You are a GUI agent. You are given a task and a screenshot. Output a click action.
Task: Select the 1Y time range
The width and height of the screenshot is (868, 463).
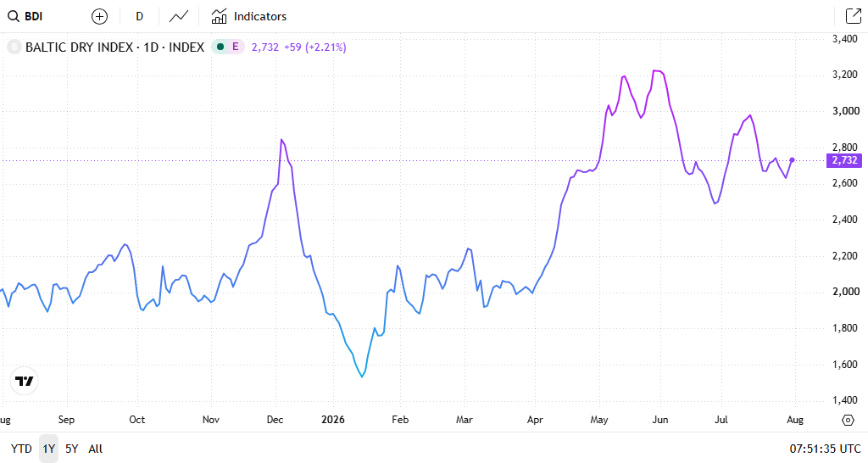pyautogui.click(x=48, y=449)
